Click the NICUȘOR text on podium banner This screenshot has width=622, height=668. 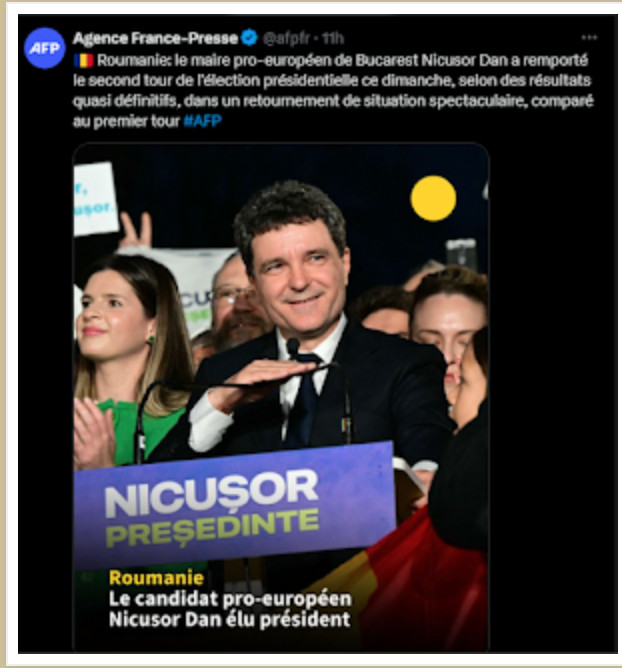[211, 492]
